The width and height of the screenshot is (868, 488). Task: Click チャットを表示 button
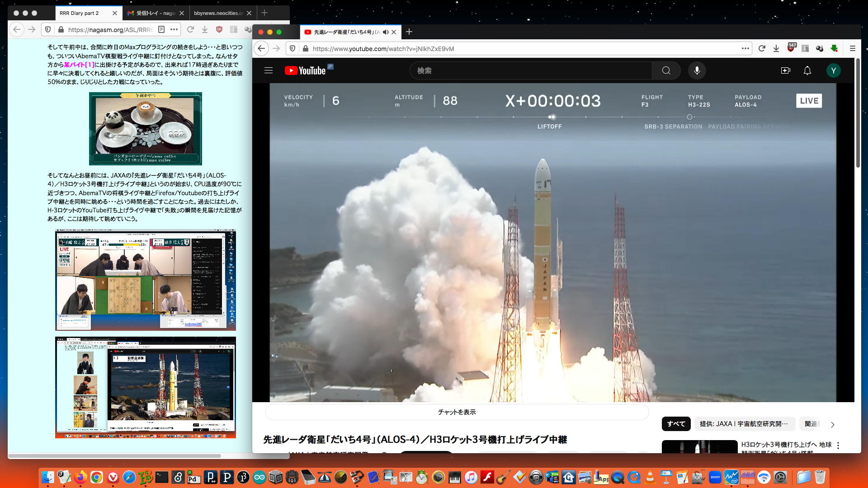tap(457, 412)
